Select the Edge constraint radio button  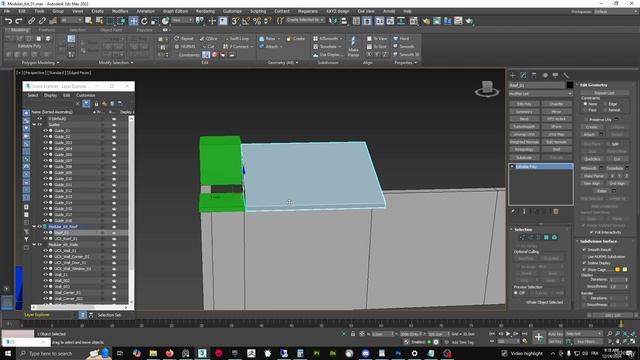(x=605, y=104)
